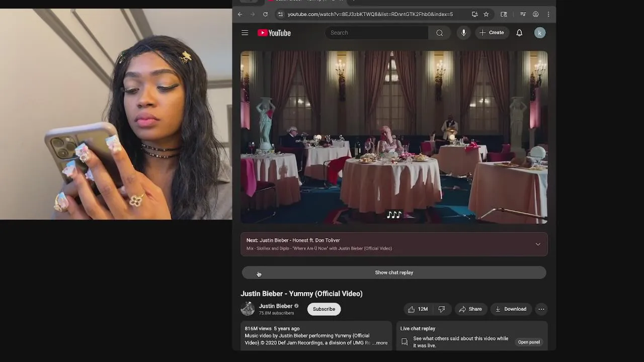Click the Share button

pyautogui.click(x=470, y=309)
